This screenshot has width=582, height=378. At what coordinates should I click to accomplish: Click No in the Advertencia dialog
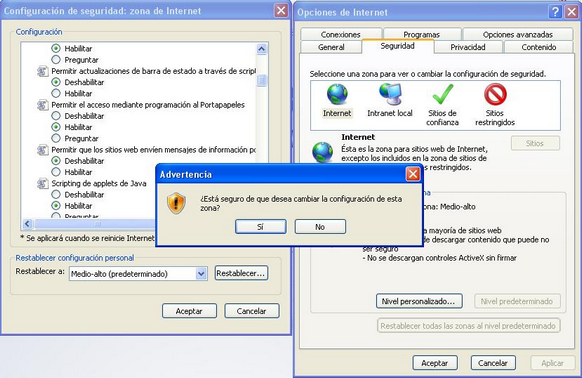[x=320, y=227]
